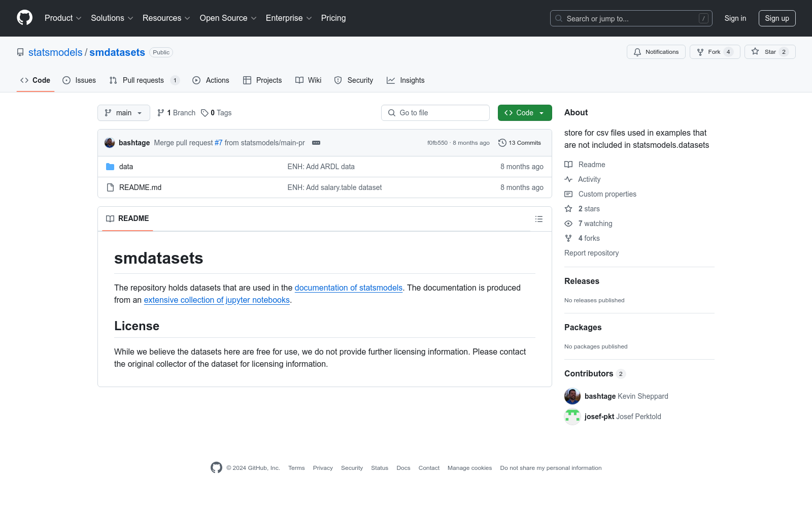Image resolution: width=812 pixels, height=508 pixels.
Task: Open the Contributors section link
Action: coord(595,374)
